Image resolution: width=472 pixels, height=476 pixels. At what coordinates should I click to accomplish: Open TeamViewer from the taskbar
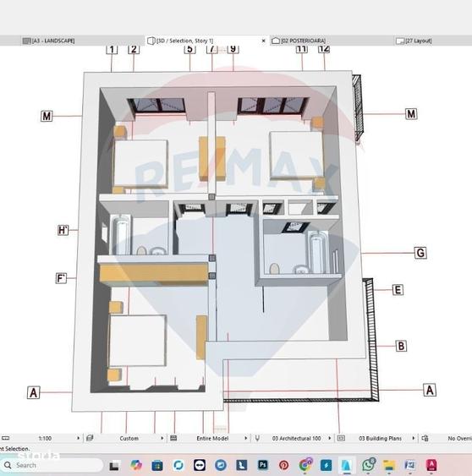200,465
